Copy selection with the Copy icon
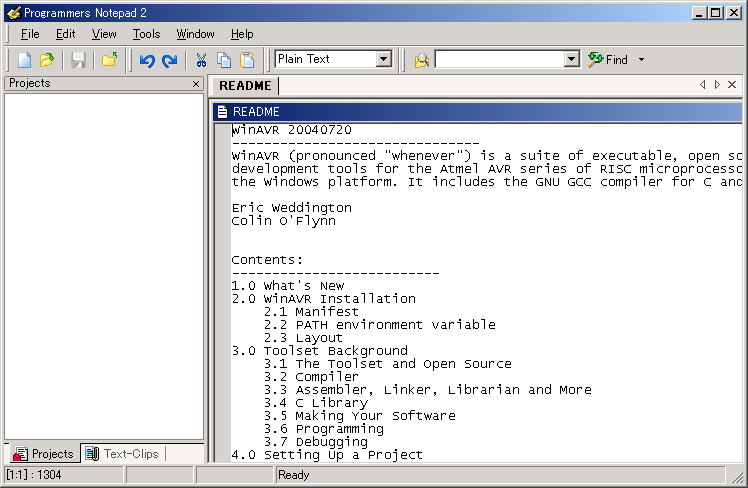 coord(224,60)
